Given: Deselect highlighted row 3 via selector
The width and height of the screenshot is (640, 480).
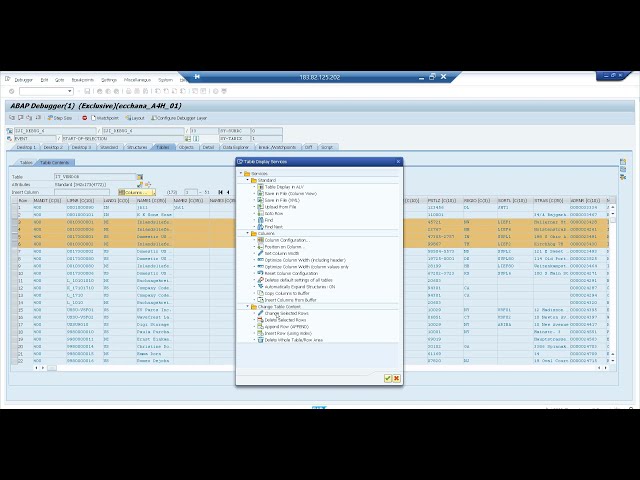Looking at the screenshot, I should coord(14,222).
